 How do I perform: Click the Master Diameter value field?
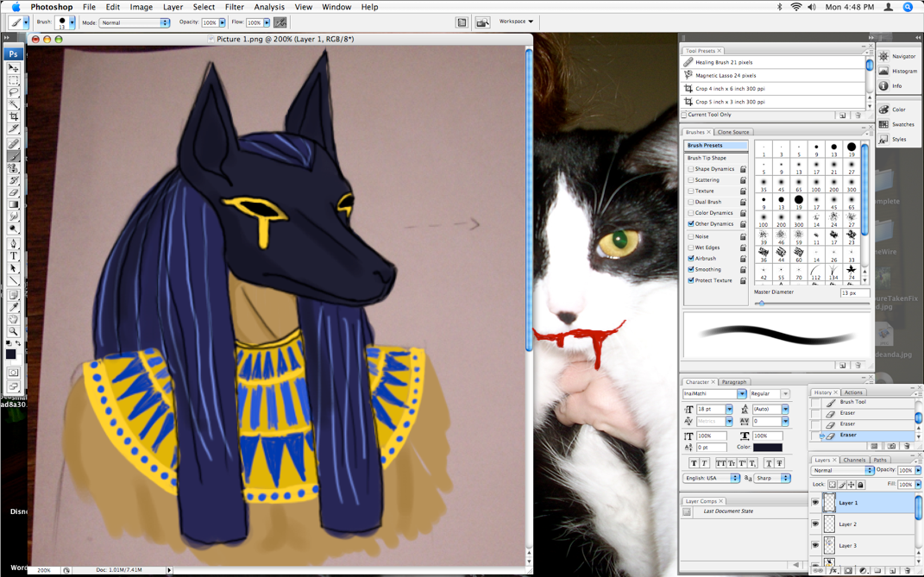(854, 292)
